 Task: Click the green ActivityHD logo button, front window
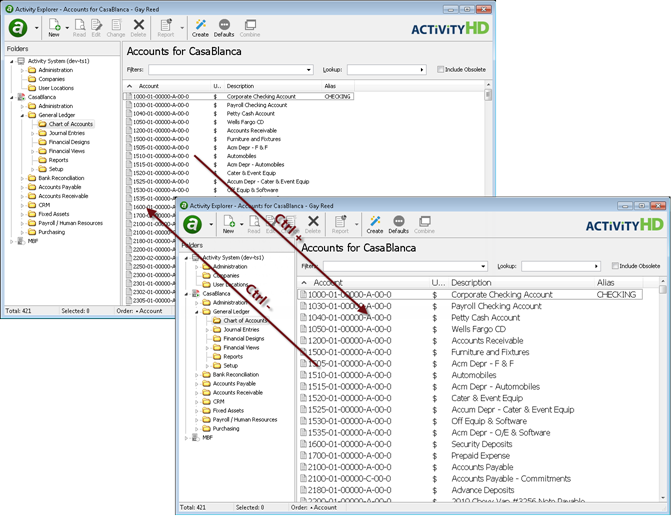(192, 224)
